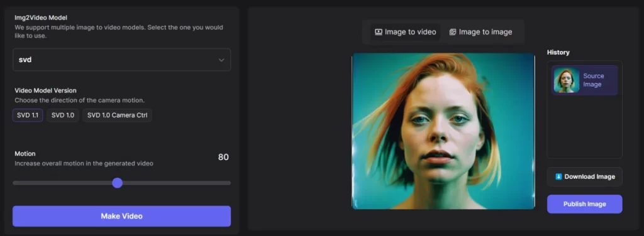Click the History heading
Screen dimensions: 644x236
558,53
